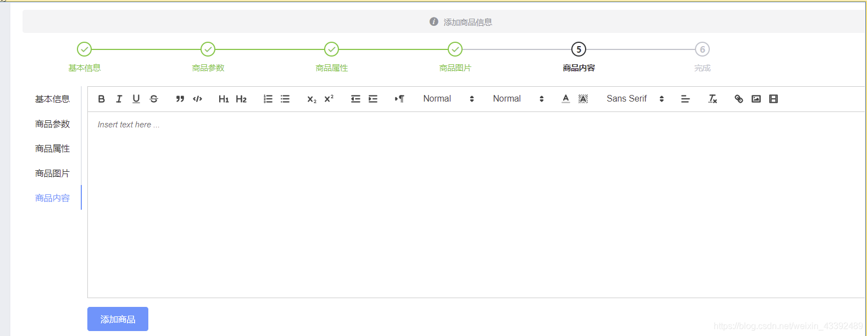
Task: Select 商品属性 side tab
Action: (x=53, y=148)
